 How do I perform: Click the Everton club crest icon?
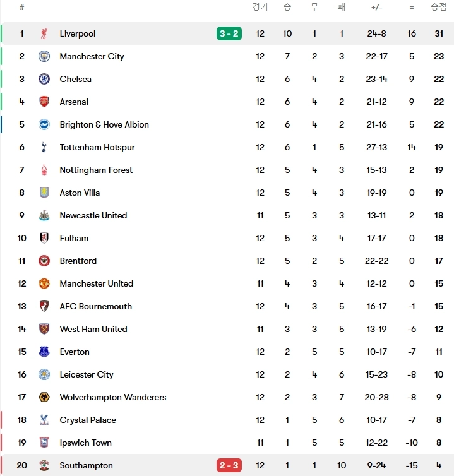(x=44, y=352)
